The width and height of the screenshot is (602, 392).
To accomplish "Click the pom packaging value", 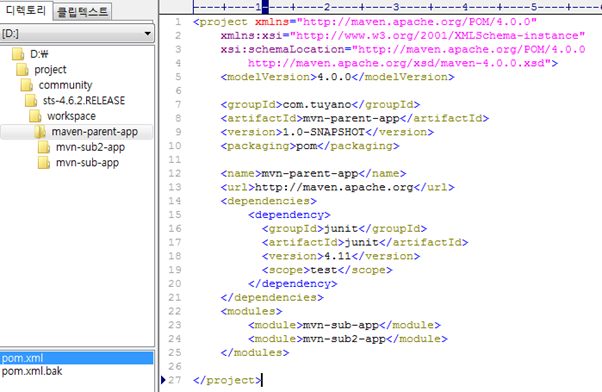I will pyautogui.click(x=306, y=146).
